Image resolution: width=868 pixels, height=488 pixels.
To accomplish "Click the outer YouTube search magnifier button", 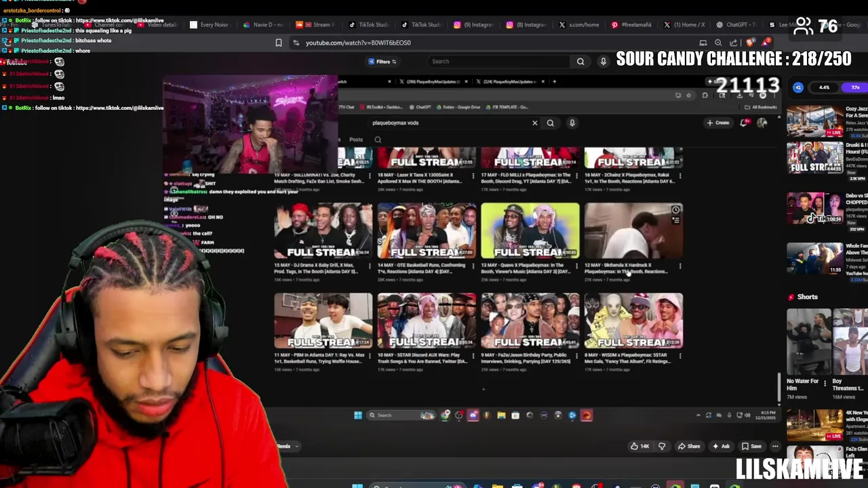I will 580,62.
